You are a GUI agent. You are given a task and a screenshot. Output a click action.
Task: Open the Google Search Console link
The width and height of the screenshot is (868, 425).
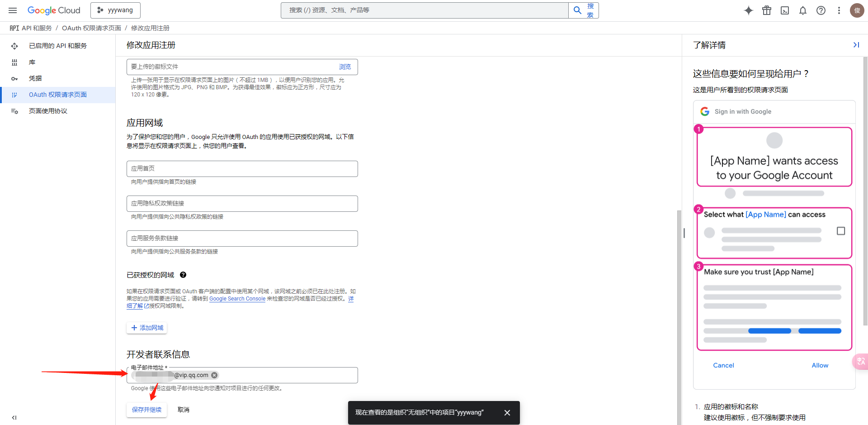point(237,299)
